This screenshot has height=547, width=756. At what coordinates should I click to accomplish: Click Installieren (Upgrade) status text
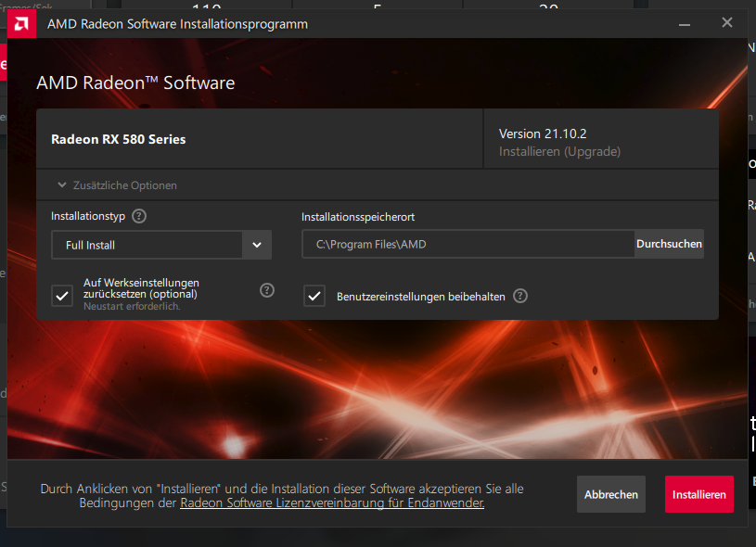(x=559, y=152)
